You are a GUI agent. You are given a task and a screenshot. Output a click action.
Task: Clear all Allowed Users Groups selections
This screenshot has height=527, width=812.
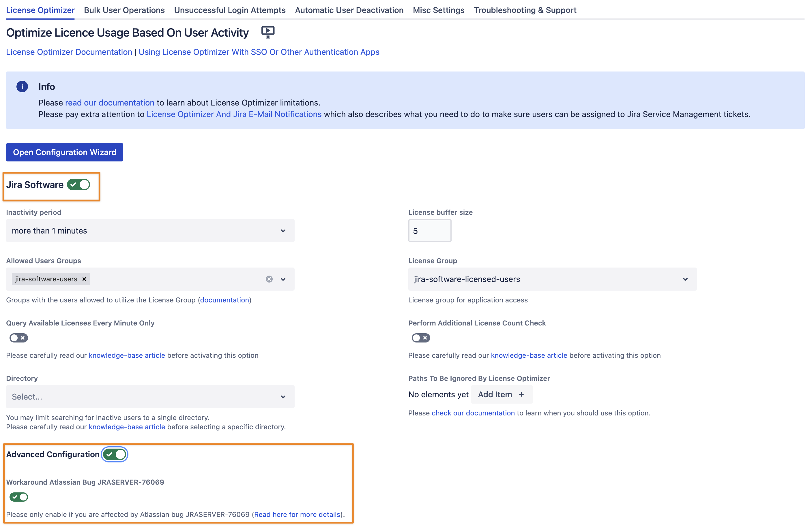click(269, 279)
